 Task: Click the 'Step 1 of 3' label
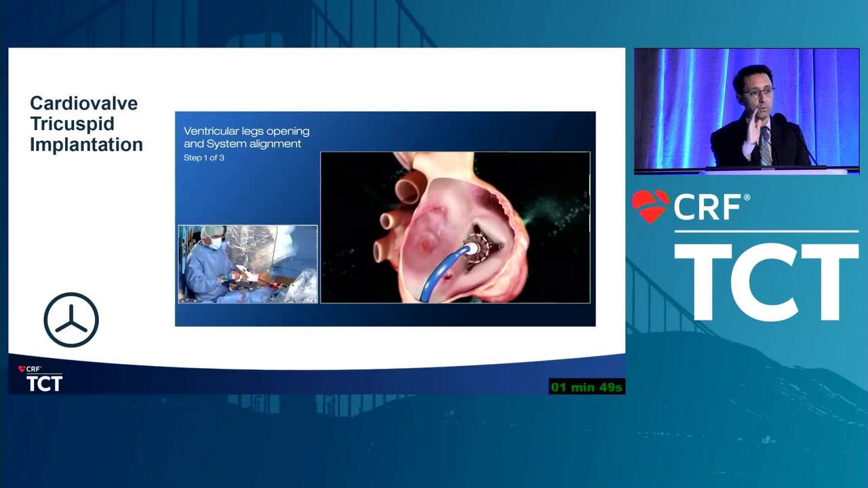204,158
